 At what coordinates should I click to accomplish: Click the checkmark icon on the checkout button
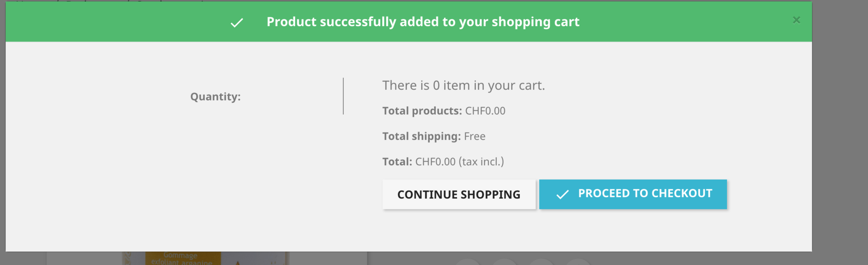562,195
